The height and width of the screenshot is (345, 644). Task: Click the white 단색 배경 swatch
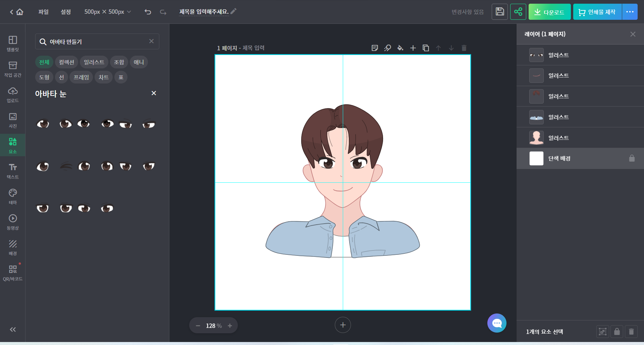click(536, 158)
